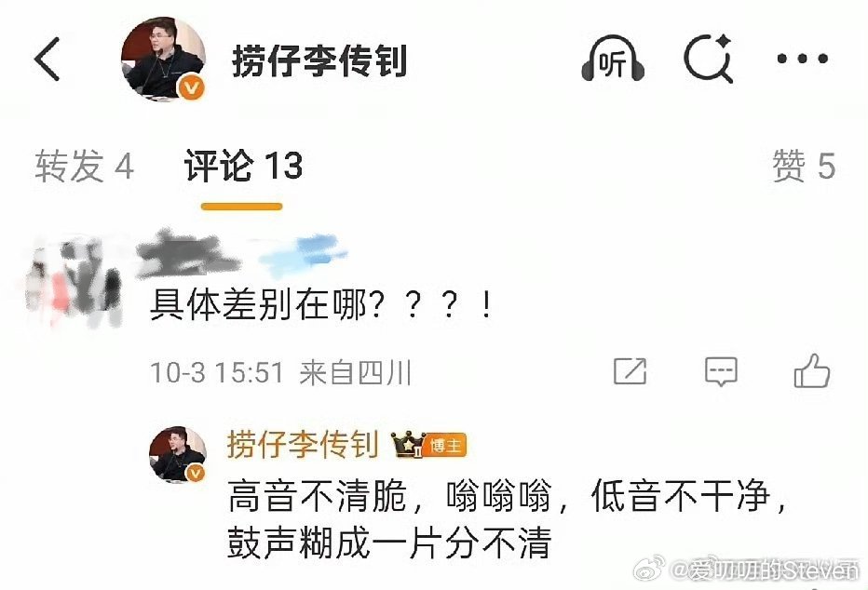Open the header username 捞仔李传钊
Image resolution: width=868 pixels, height=590 pixels.
pos(319,60)
